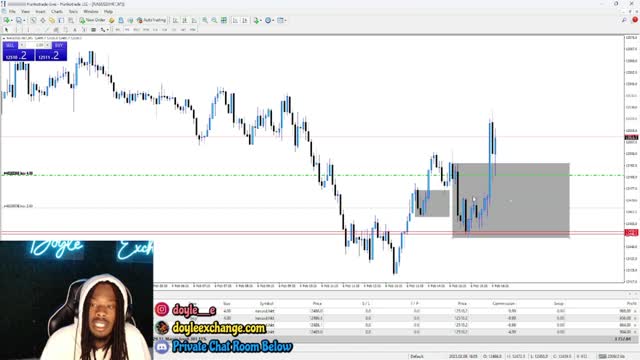Screen dimensions: 640x360
Task: Click the Default profile in status bar
Action: [x=417, y=356]
